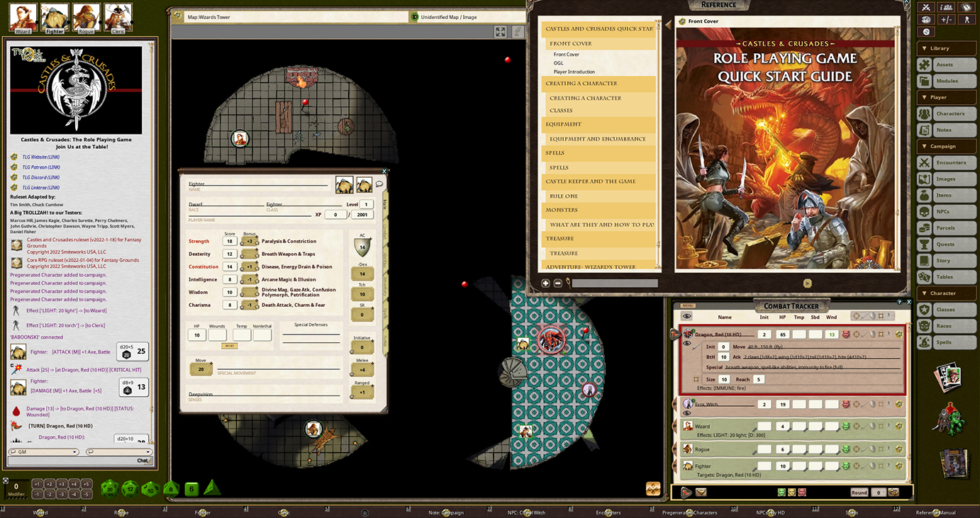980x518 pixels.
Task: Open the TLG Discord link in chat
Action: 40,177
